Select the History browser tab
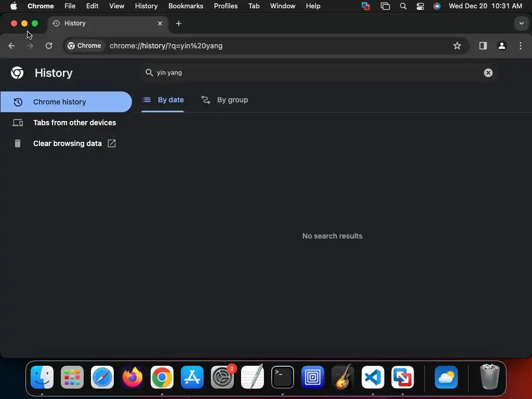This screenshot has height=399, width=532. click(107, 23)
